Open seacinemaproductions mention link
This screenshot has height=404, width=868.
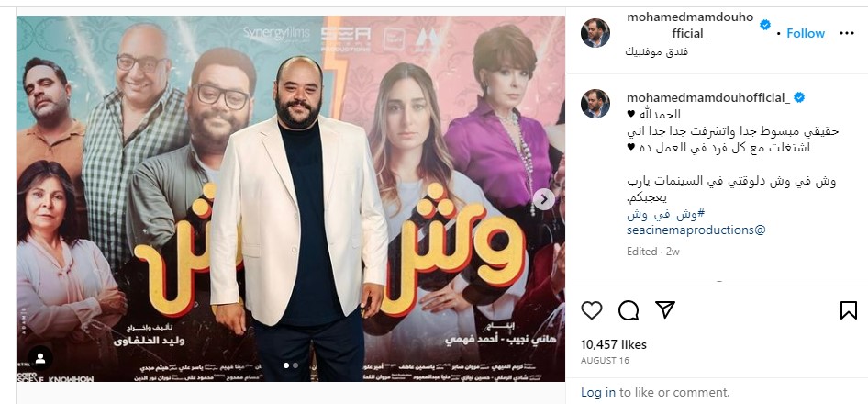pyautogui.click(x=696, y=230)
